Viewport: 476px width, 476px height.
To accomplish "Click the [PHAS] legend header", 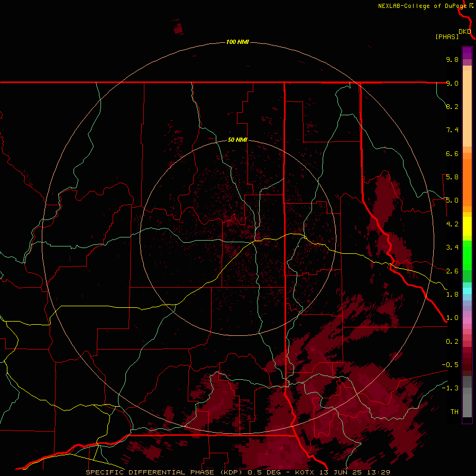I will pos(447,36).
